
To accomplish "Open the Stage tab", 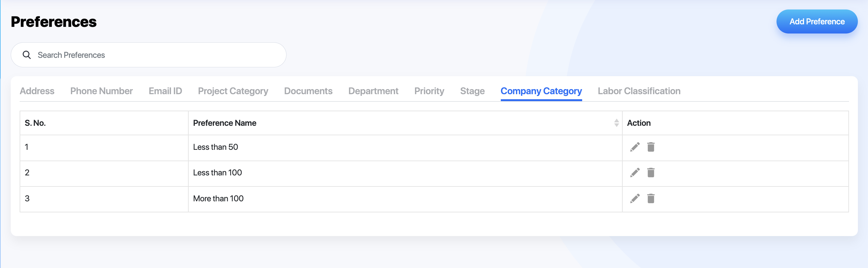I will [x=472, y=91].
